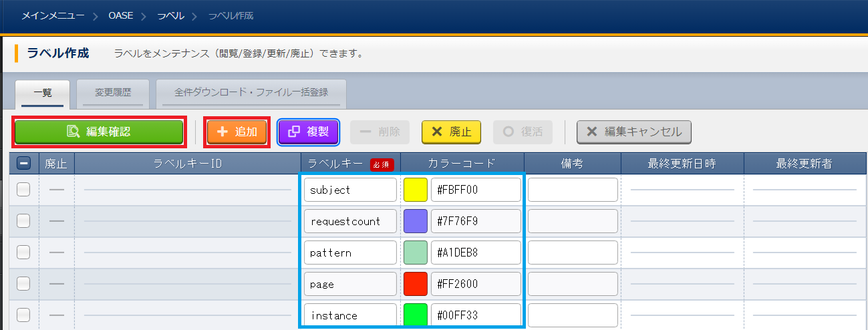Screen dimensions: 868x330
Task: Click the 編集キャンセル cancel edit button
Action: coord(633,132)
